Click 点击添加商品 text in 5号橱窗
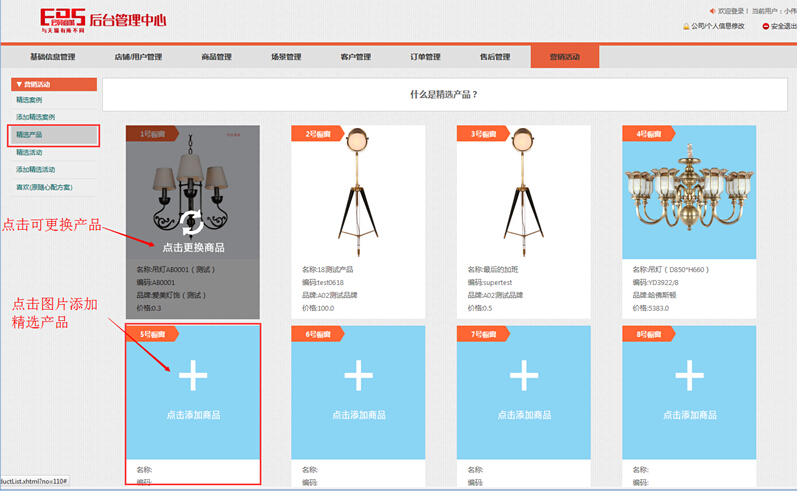The image size is (797, 491). click(193, 415)
